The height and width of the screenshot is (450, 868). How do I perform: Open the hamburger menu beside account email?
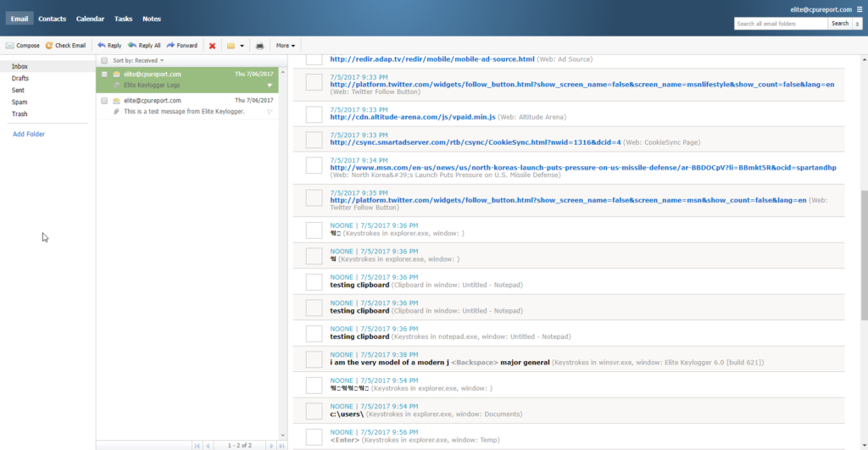(x=860, y=9)
